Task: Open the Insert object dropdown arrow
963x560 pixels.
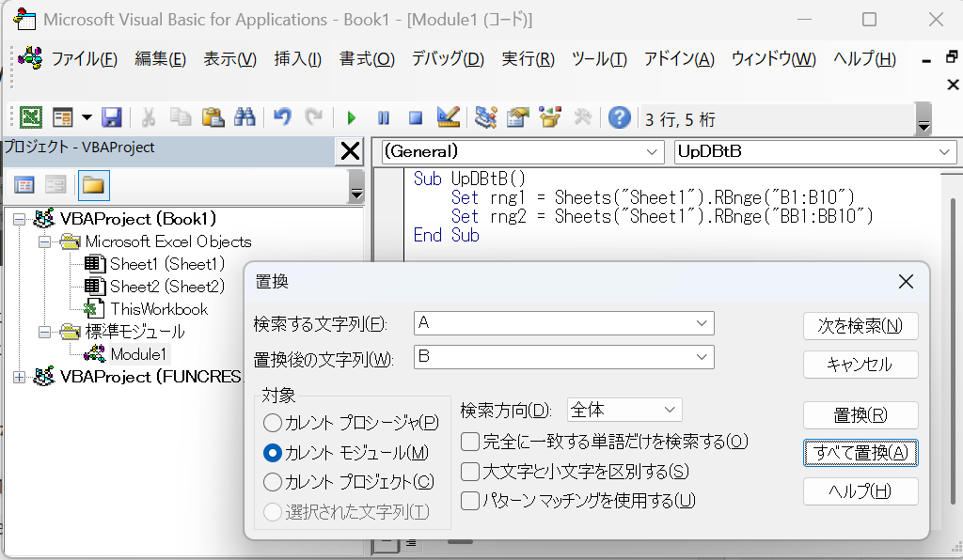Action: 87,117
